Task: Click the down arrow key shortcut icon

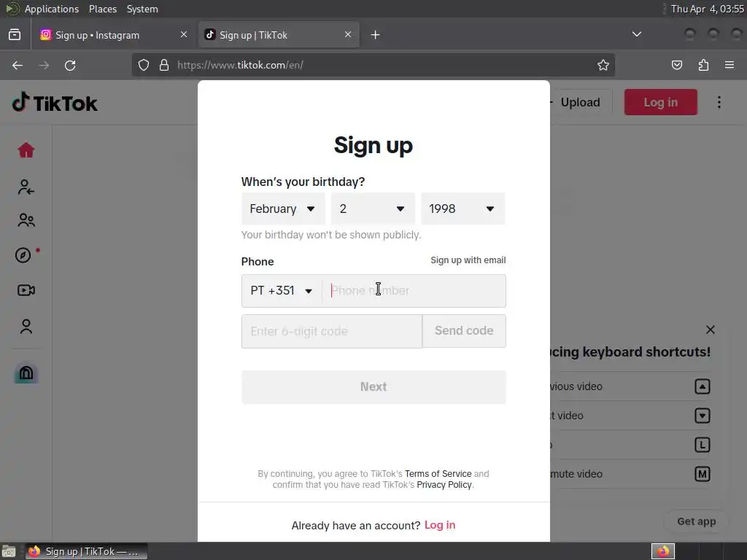Action: click(703, 416)
